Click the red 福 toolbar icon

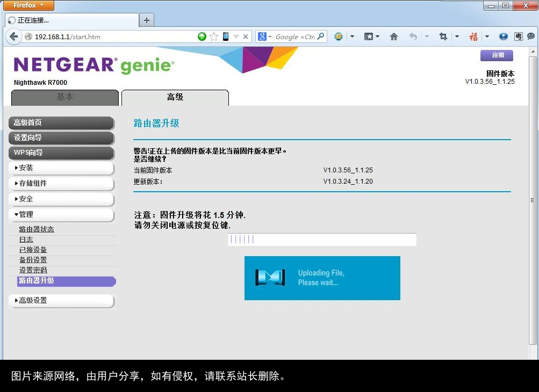(x=474, y=36)
